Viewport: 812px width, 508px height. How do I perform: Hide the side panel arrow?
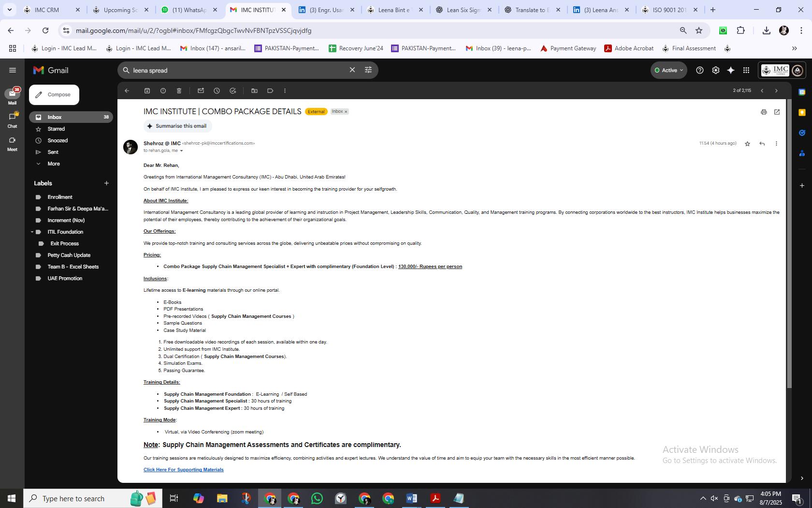pos(802,478)
